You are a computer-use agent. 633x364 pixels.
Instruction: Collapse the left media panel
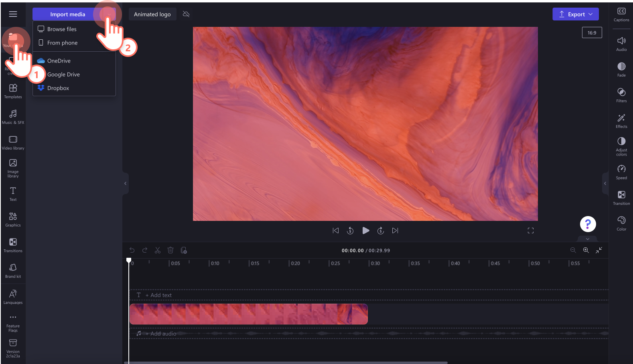125,184
